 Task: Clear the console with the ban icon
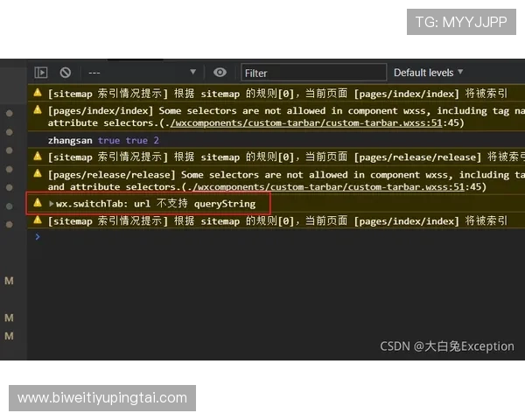(66, 73)
